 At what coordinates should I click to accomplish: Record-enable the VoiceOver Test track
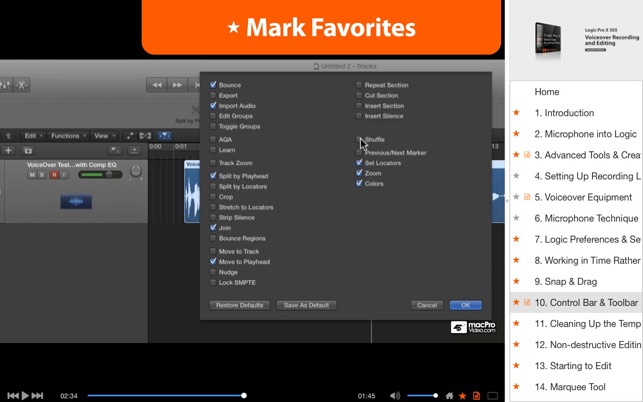point(54,175)
